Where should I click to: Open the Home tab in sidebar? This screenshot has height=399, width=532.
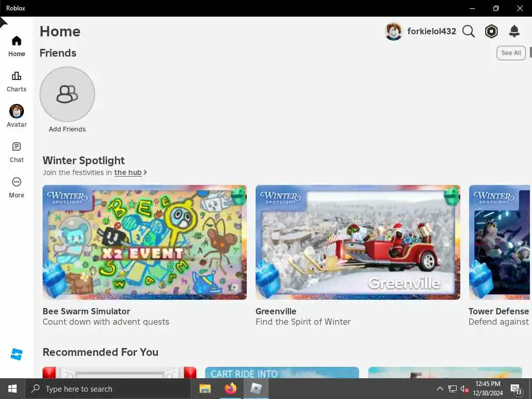[16, 46]
